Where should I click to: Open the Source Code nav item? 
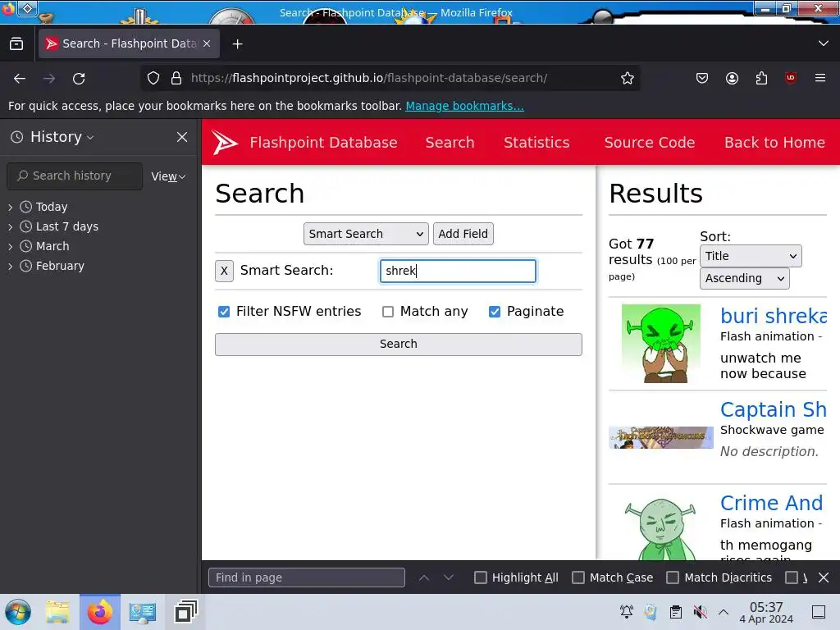[x=650, y=143]
